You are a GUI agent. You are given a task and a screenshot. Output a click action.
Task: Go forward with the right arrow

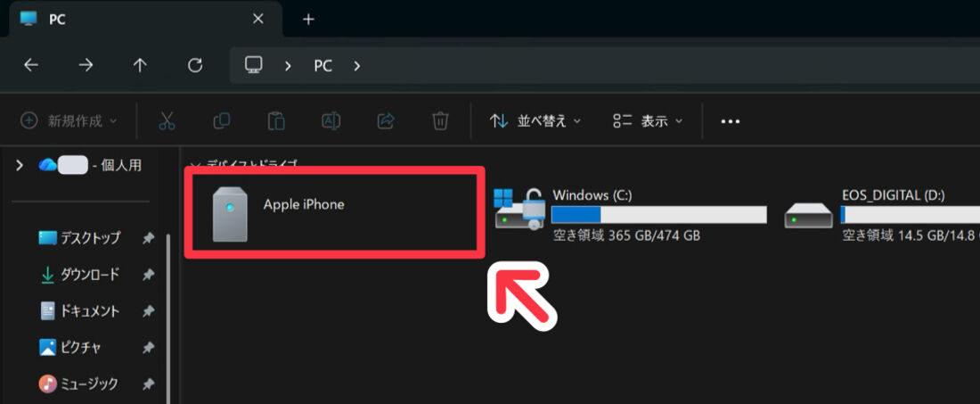click(x=86, y=65)
